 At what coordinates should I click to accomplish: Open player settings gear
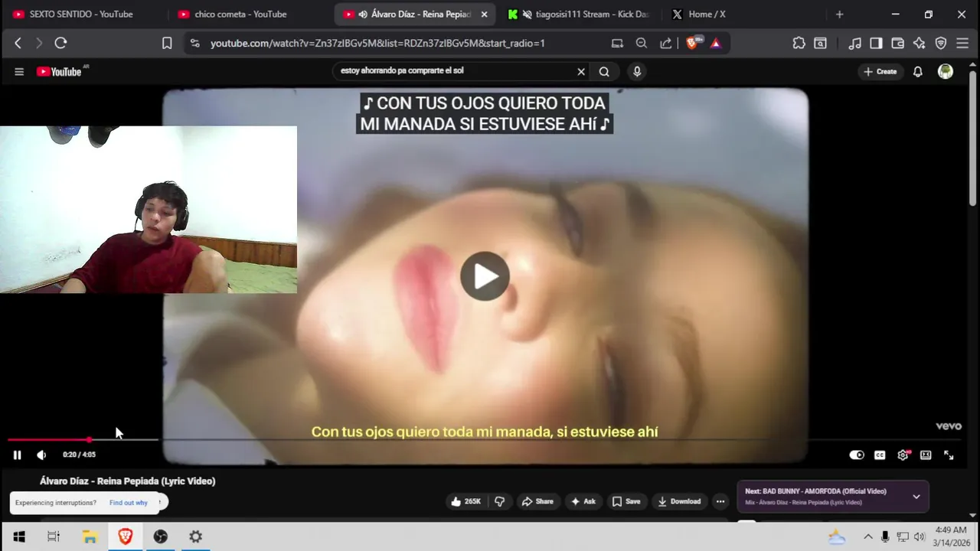pyautogui.click(x=903, y=455)
